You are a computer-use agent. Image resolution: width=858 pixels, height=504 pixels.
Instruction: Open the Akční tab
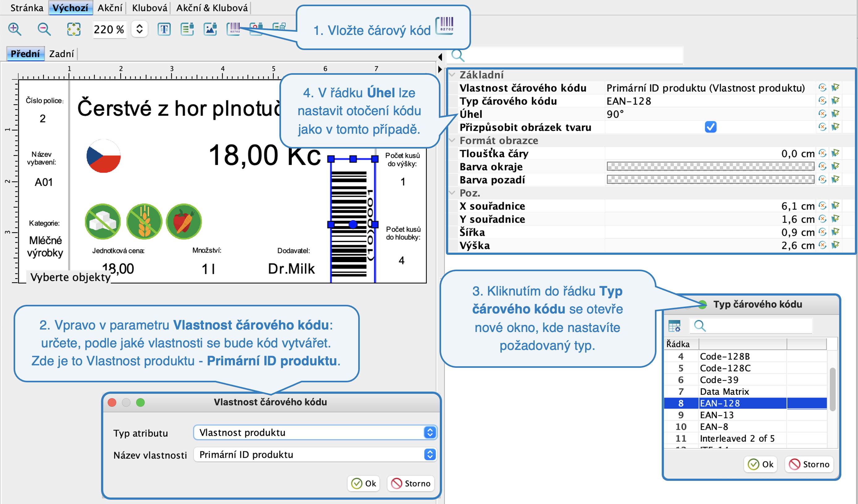tap(110, 8)
